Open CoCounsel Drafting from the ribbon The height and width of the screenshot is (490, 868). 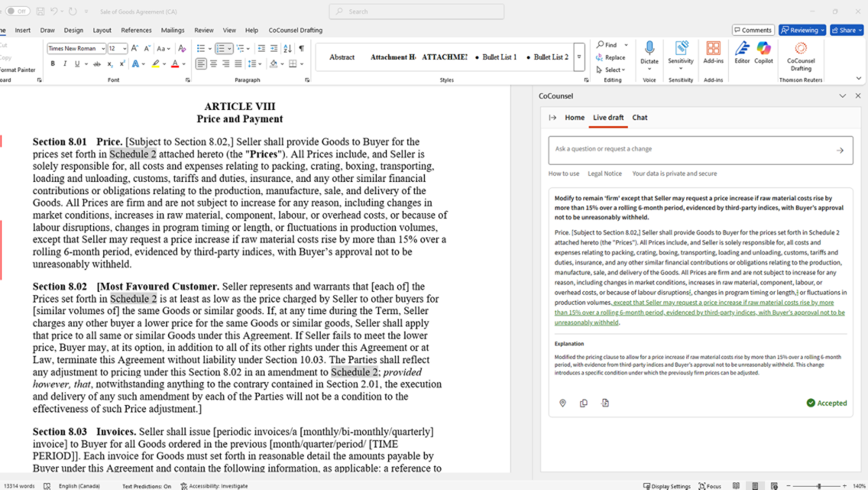(800, 55)
